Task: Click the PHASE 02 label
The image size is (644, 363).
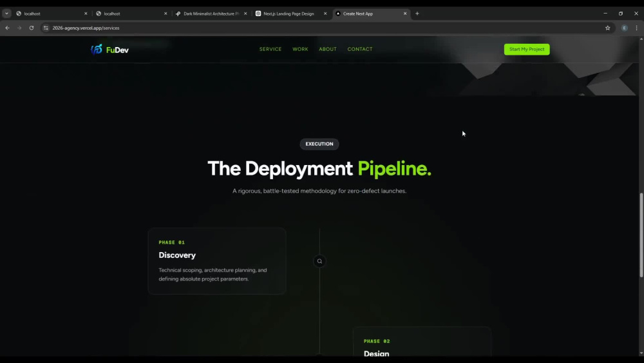Action: (377, 341)
